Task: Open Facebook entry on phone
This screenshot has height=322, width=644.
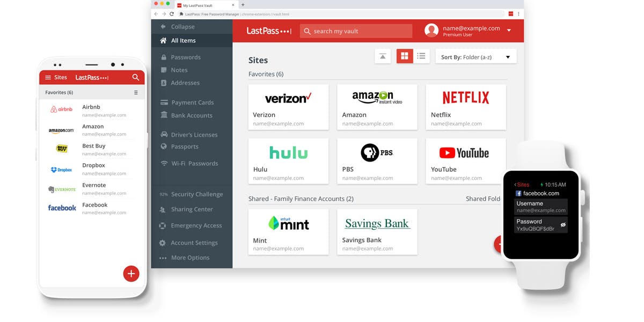Action: coord(92,208)
